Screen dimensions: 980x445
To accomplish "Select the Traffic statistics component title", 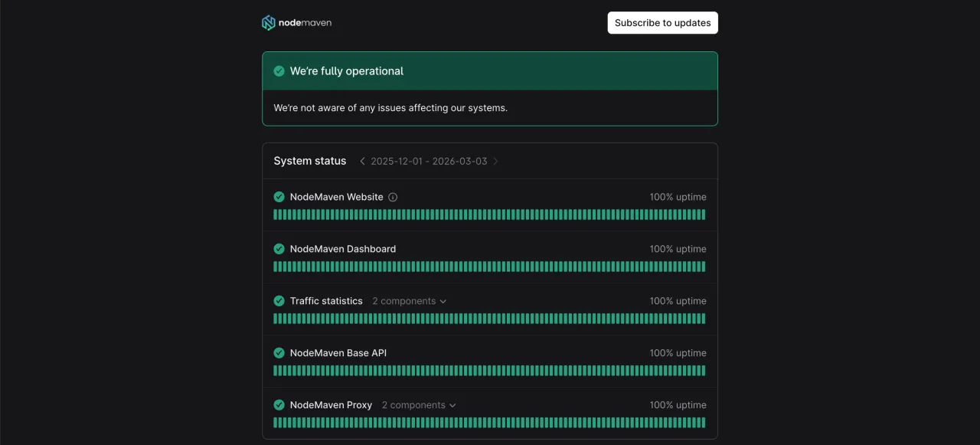I will (326, 301).
